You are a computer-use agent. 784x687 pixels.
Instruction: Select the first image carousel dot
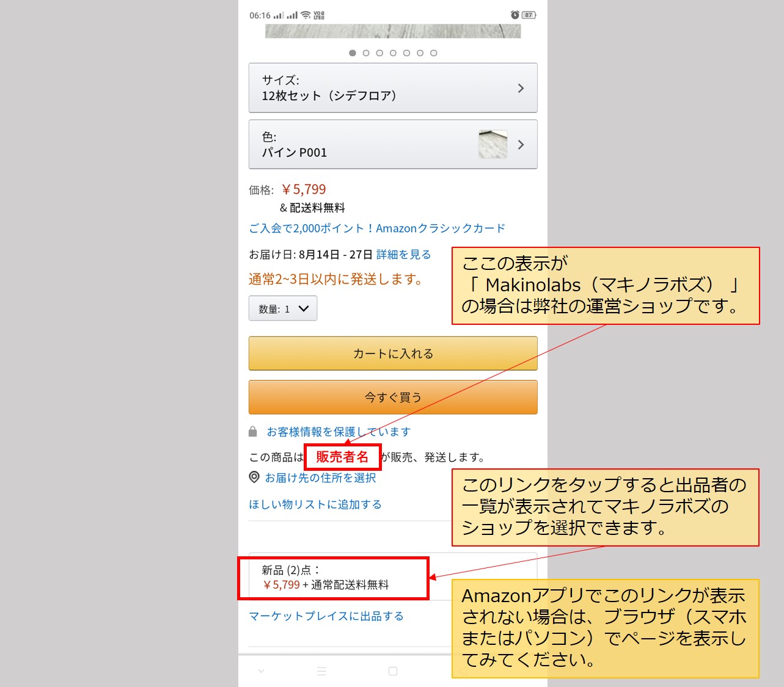[353, 53]
